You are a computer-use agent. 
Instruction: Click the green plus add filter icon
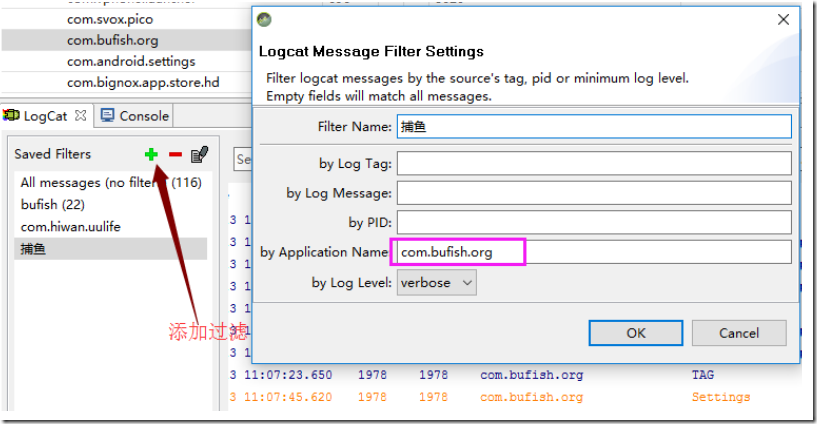point(151,154)
